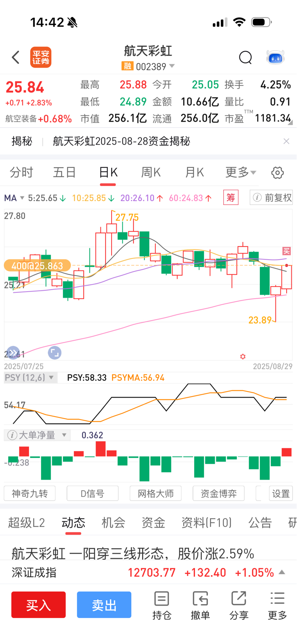Tap the PSYMA:56.94 value

[138, 378]
